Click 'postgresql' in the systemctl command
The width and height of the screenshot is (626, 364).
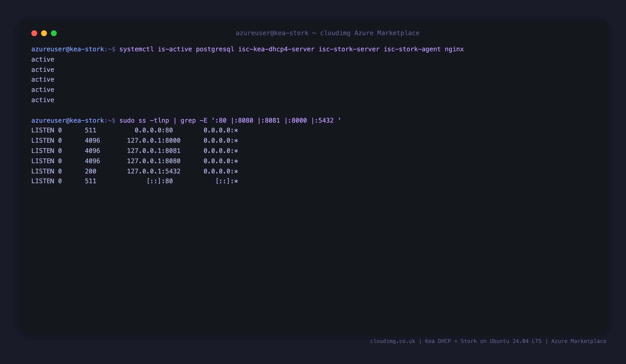tap(215, 49)
